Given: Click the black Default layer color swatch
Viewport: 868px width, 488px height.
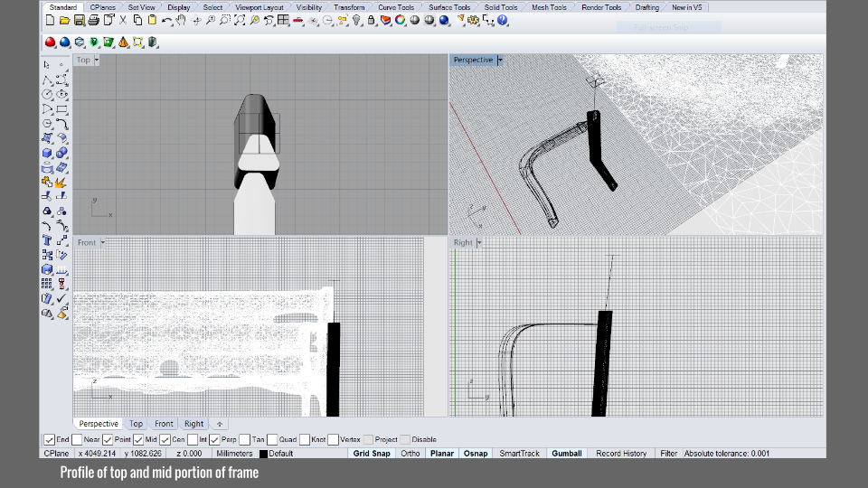Looking at the screenshot, I should point(263,454).
